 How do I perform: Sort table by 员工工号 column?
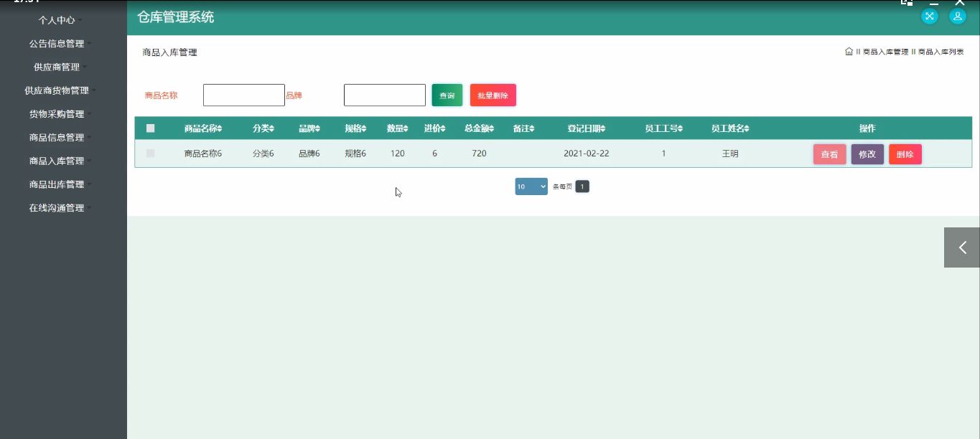(x=664, y=128)
